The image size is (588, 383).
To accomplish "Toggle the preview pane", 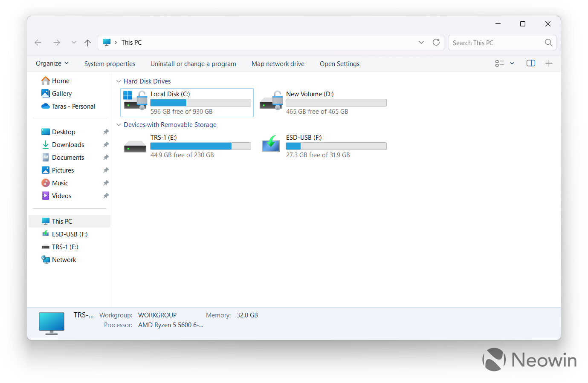I will 531,63.
